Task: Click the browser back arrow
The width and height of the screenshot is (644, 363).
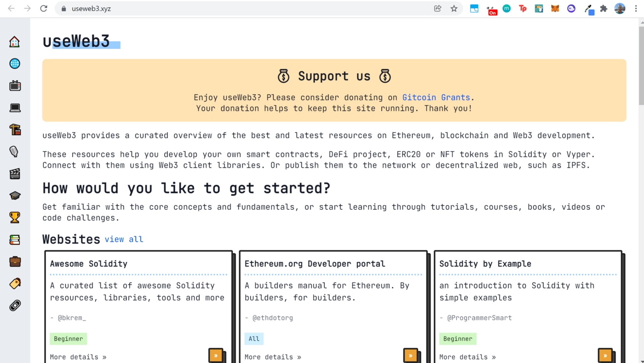Action: [11, 8]
